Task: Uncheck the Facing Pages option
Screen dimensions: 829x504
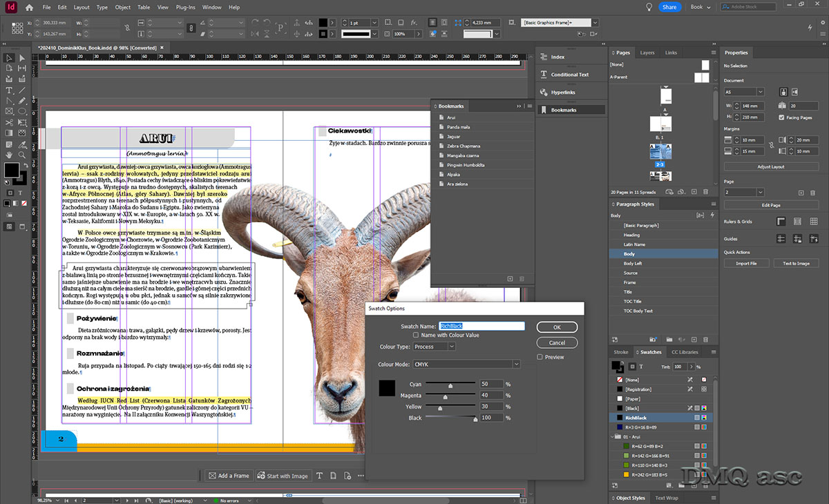Action: coord(781,118)
